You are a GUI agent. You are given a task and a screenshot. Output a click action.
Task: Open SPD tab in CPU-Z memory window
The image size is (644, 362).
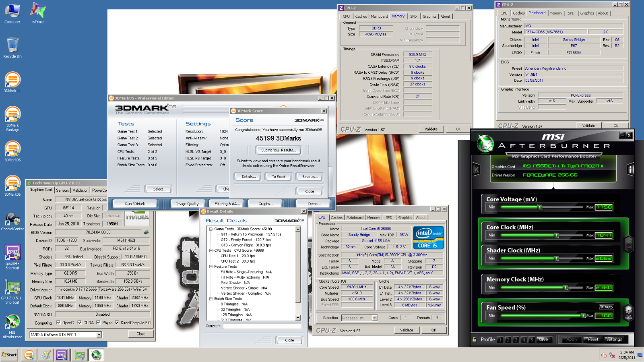click(413, 17)
